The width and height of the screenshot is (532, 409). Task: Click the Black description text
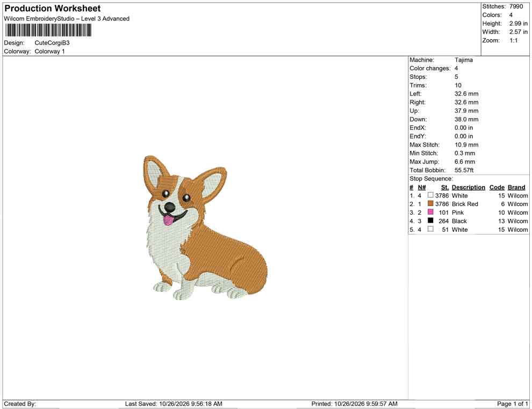pyautogui.click(x=459, y=221)
